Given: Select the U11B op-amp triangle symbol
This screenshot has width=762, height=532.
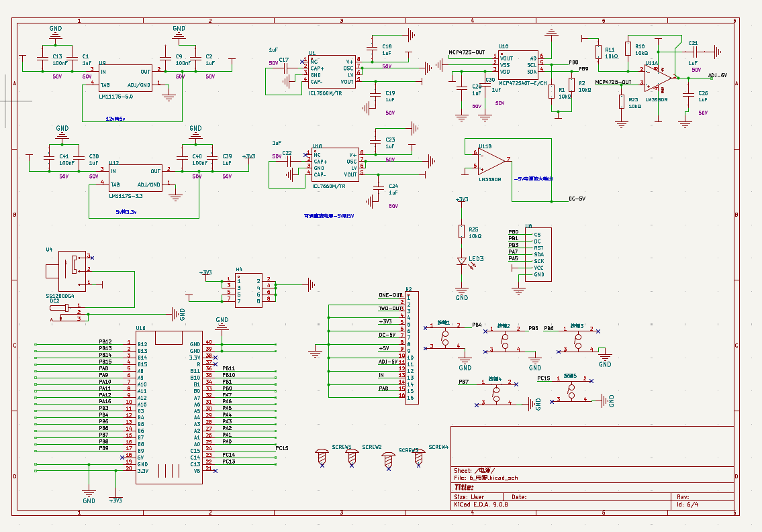Looking at the screenshot, I should pyautogui.click(x=492, y=160).
